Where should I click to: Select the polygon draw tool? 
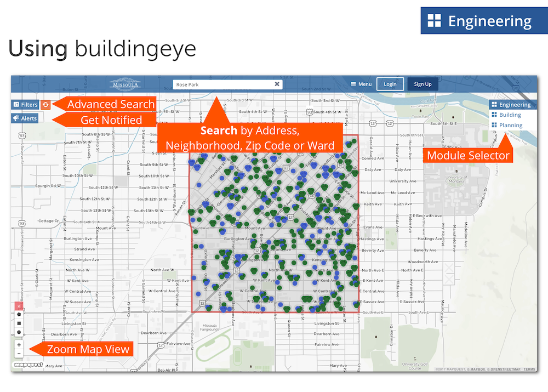pos(19,314)
